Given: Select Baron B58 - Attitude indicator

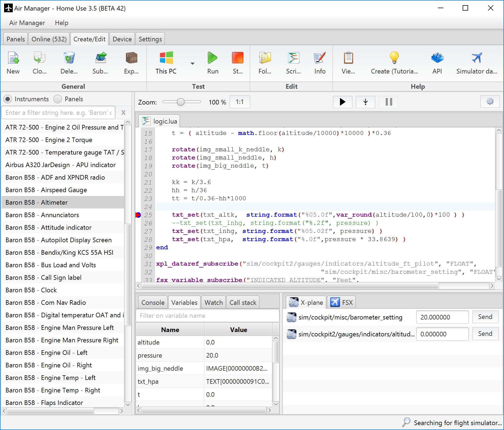Looking at the screenshot, I should pos(63,228).
